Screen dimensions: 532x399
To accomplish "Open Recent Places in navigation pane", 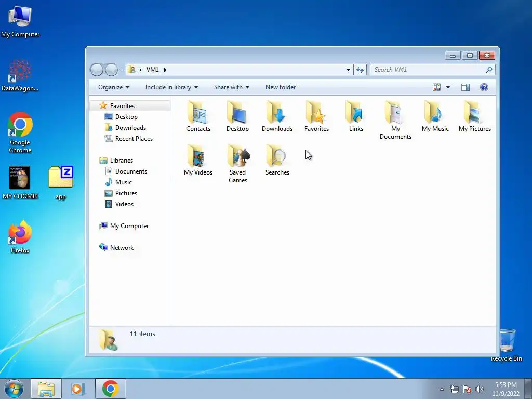I will (x=134, y=138).
